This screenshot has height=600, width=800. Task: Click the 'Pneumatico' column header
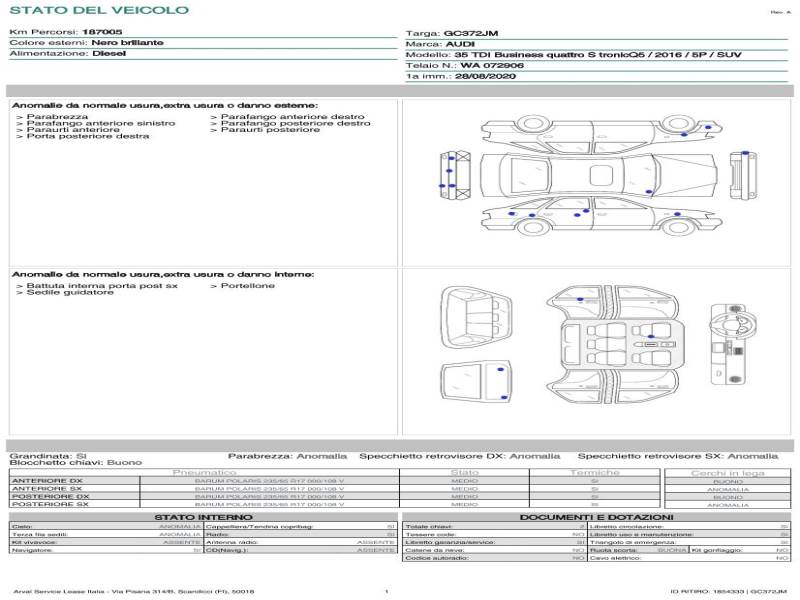(205, 473)
